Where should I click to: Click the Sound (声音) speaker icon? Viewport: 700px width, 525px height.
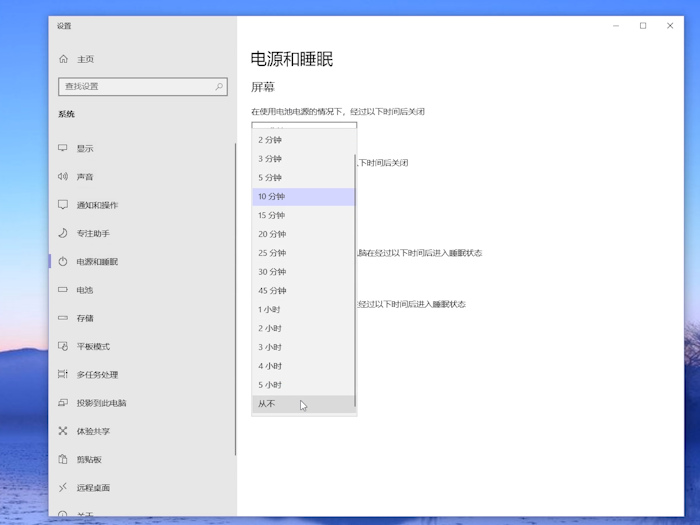(x=63, y=176)
